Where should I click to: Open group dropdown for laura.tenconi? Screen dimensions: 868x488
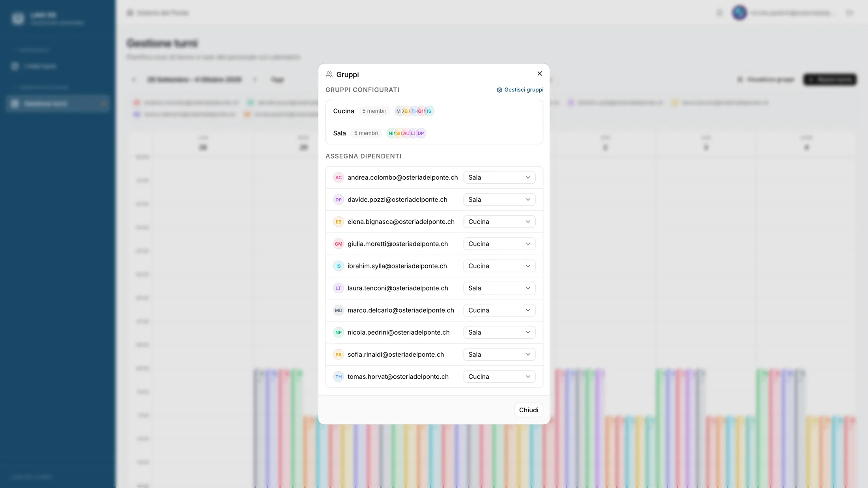click(x=499, y=288)
